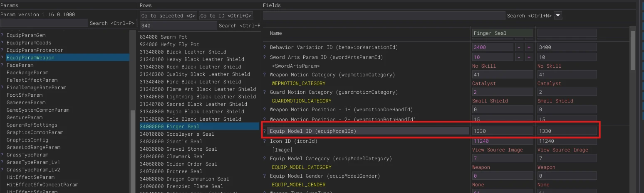The image size is (644, 193).
Task: Select row 34000000 Finger Seal
Action: point(199,127)
